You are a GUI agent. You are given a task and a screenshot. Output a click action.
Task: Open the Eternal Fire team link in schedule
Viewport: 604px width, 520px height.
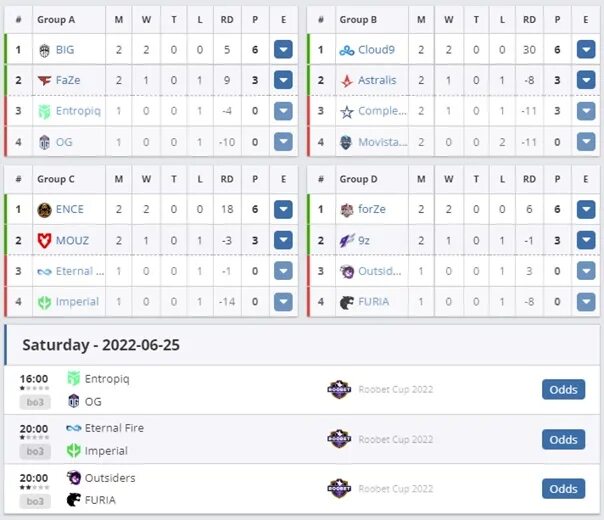(x=114, y=428)
